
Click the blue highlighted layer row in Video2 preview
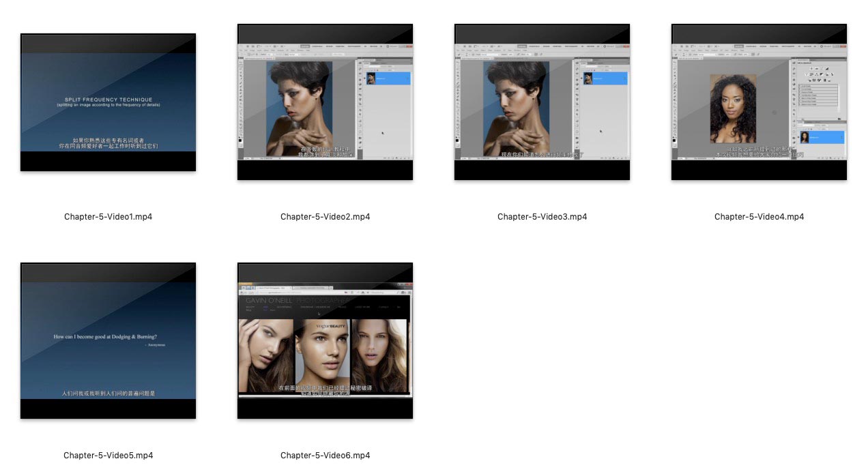click(387, 78)
